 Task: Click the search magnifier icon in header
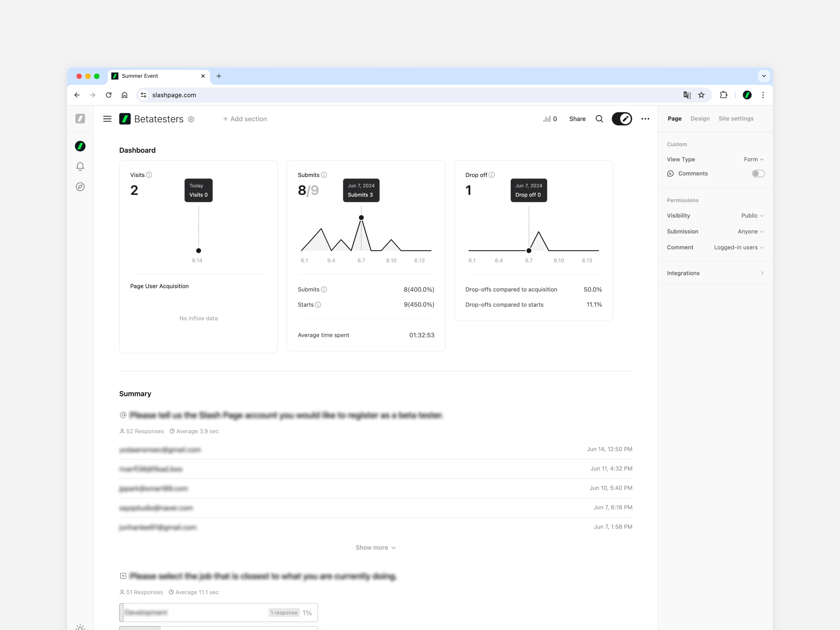tap(599, 119)
